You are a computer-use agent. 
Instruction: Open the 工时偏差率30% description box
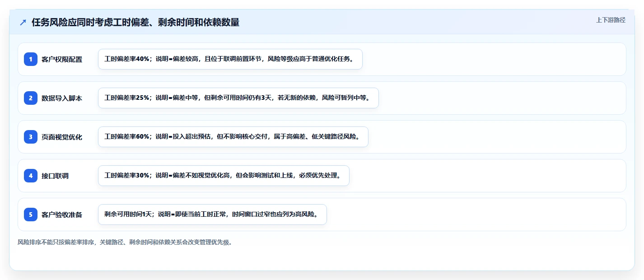[x=224, y=176]
